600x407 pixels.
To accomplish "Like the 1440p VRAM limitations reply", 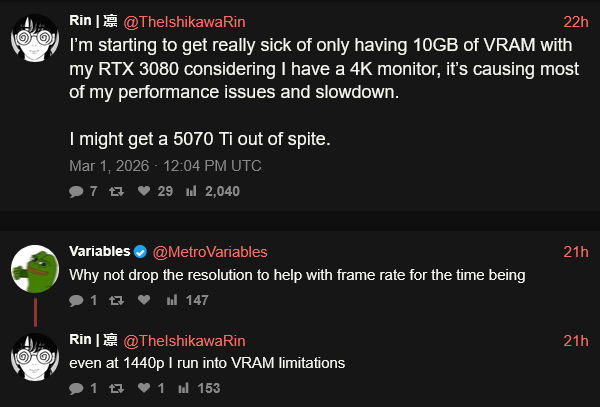I will pos(145,389).
